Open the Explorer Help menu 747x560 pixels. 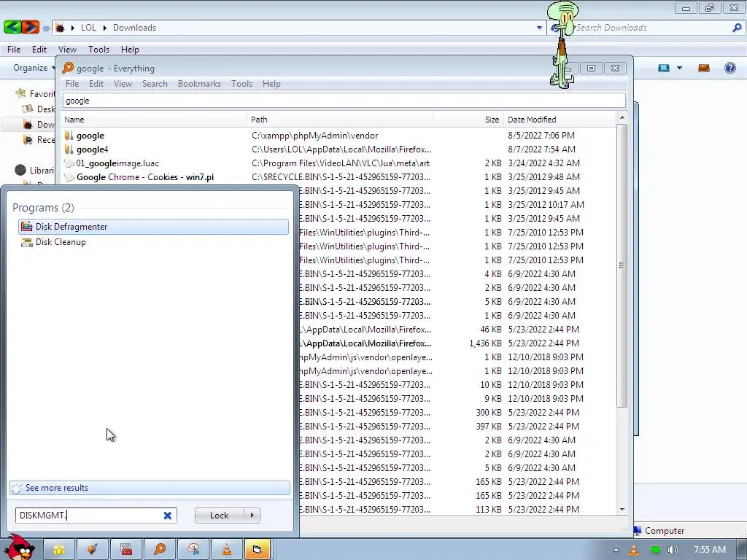(x=130, y=49)
